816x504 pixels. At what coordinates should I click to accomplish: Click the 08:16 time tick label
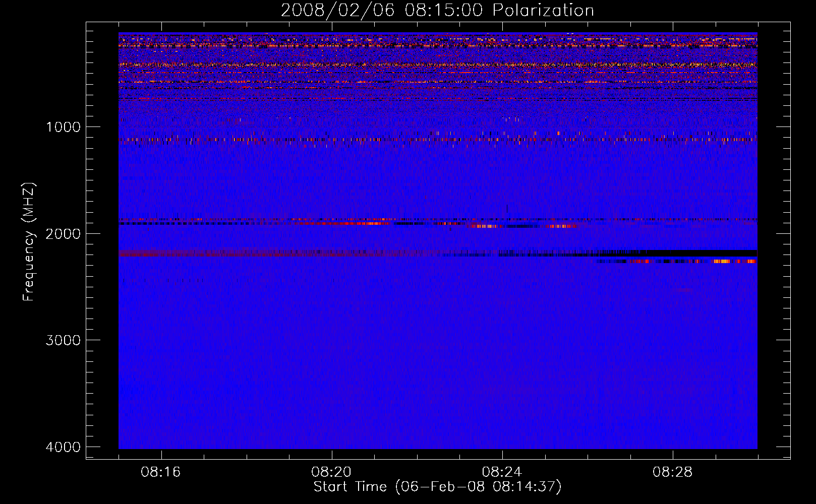point(161,472)
